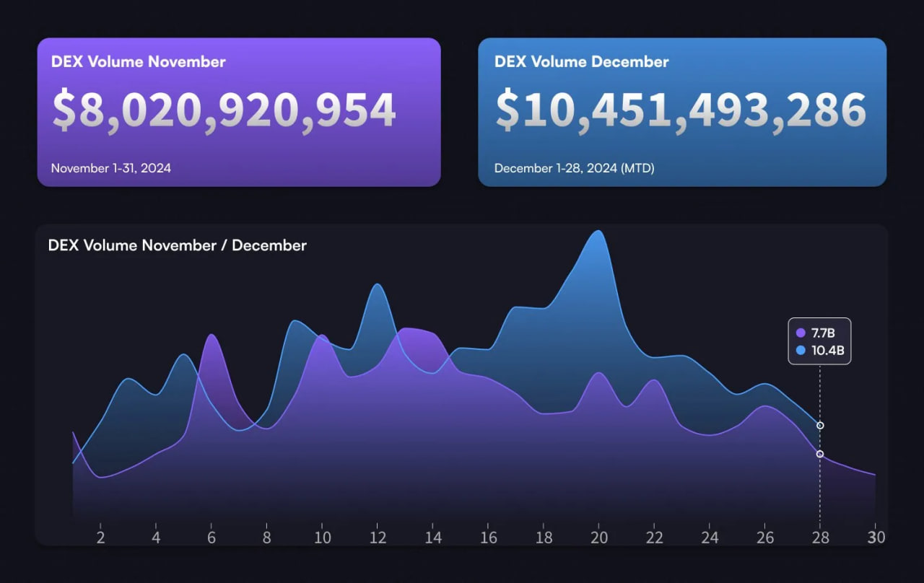Click the chart title DEX Volume November / December
The height and width of the screenshot is (583, 924).
pyautogui.click(x=178, y=245)
